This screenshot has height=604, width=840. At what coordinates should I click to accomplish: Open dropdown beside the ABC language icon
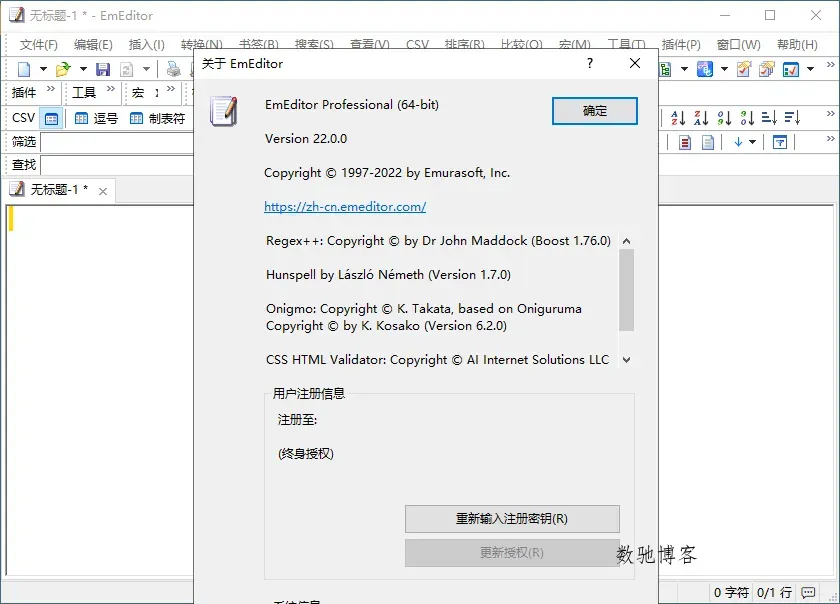(x=724, y=69)
